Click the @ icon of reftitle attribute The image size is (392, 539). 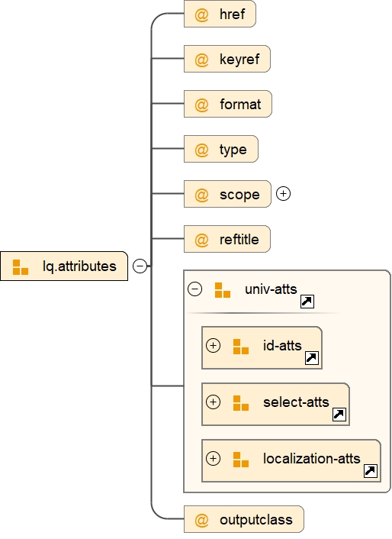[201, 240]
